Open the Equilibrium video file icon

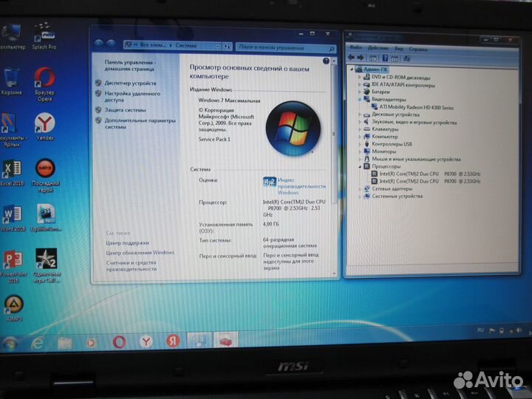[x=46, y=218]
